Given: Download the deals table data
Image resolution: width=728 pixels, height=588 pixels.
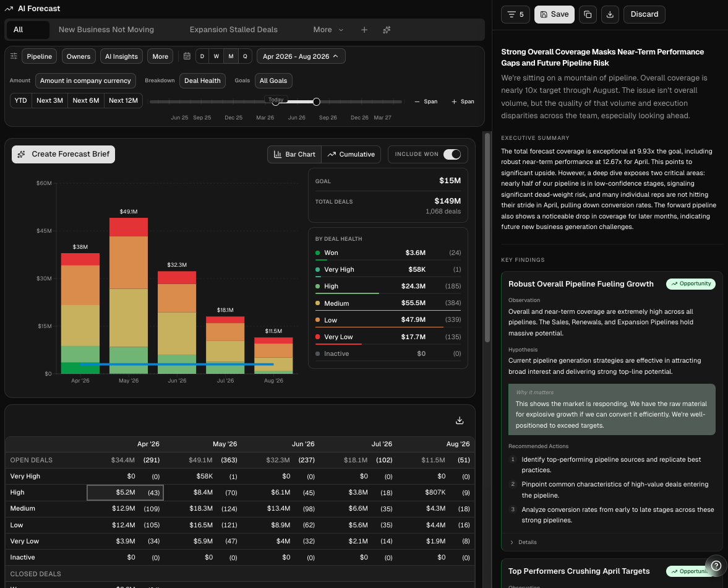Looking at the screenshot, I should pos(460,421).
